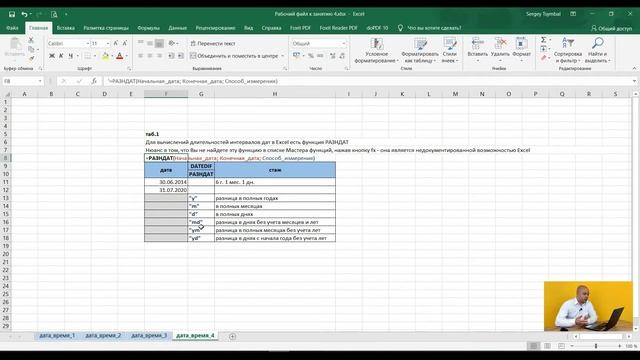The image size is (640, 360).
Task: Open the number format Общий dropdown
Action: click(x=319, y=43)
